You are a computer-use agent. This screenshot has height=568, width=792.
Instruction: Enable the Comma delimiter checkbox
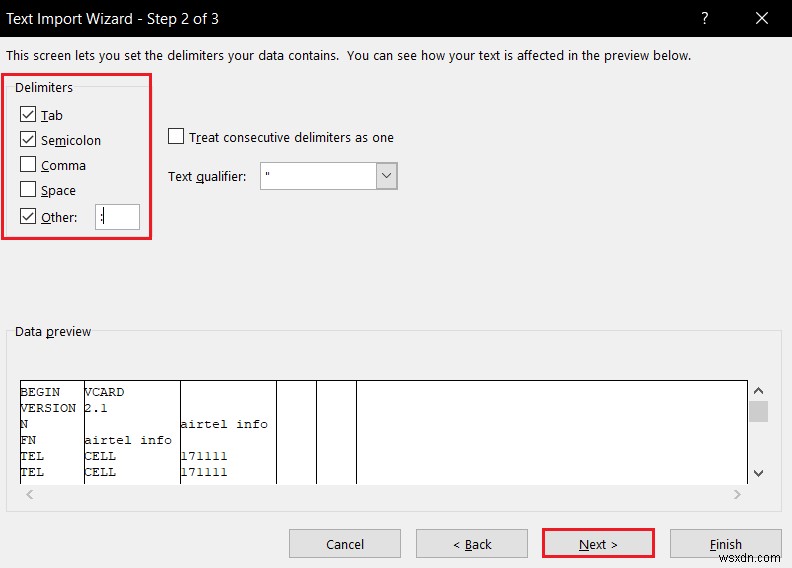(28, 165)
